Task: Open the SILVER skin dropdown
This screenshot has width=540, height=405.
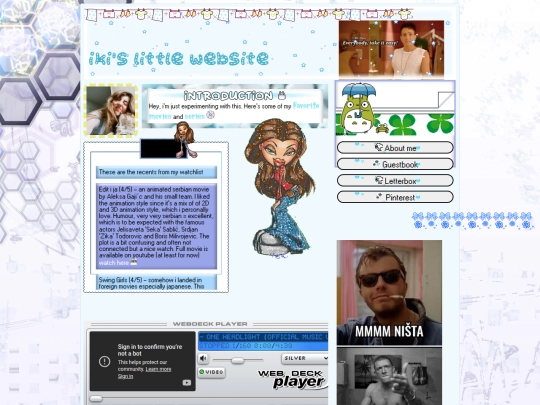Action: [x=304, y=359]
